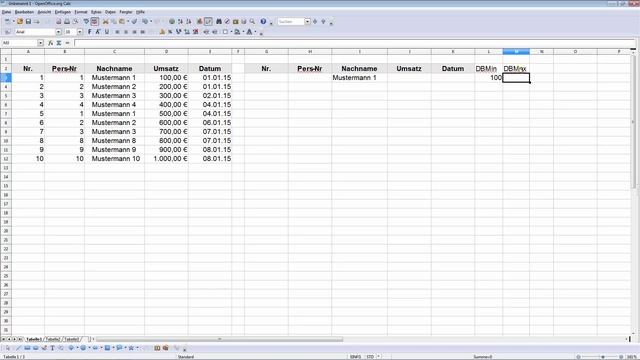
Task: Sort ascending icon in standard toolbar
Action: tap(180, 21)
